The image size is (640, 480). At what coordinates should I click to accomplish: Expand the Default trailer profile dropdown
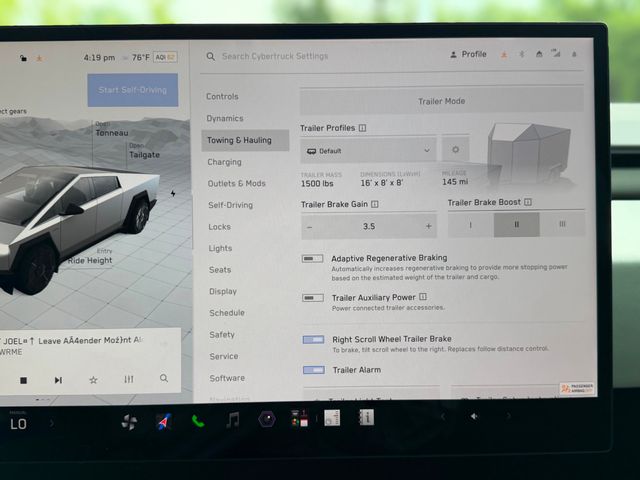(x=369, y=151)
